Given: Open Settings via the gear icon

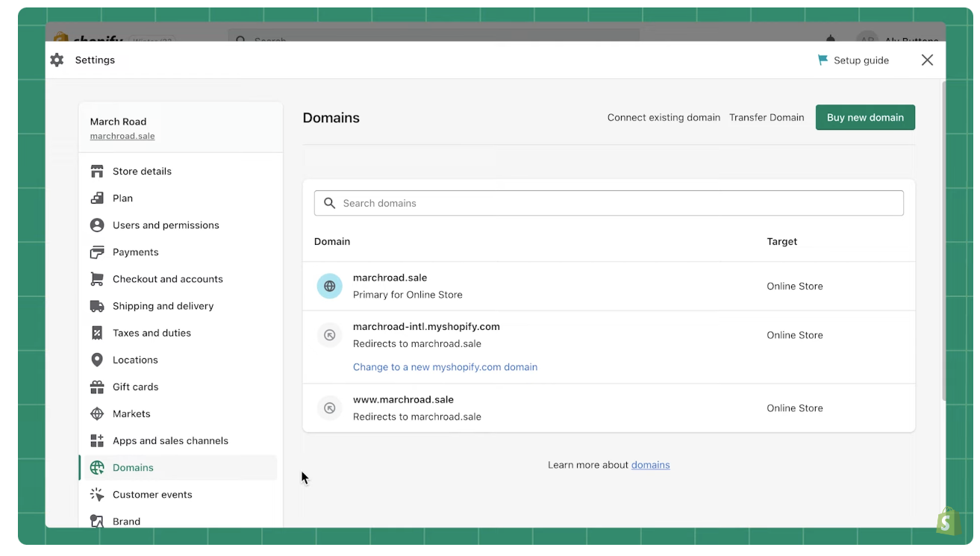Looking at the screenshot, I should (x=57, y=60).
